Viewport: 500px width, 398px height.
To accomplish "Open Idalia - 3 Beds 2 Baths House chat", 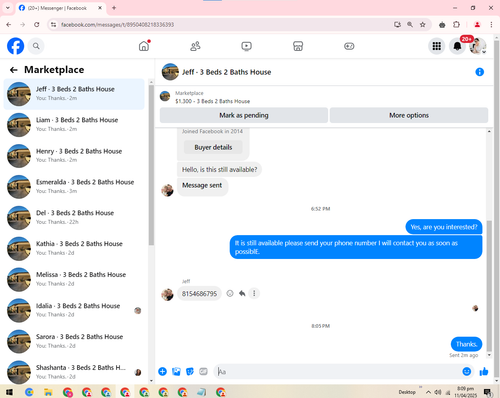I will coord(74,310).
